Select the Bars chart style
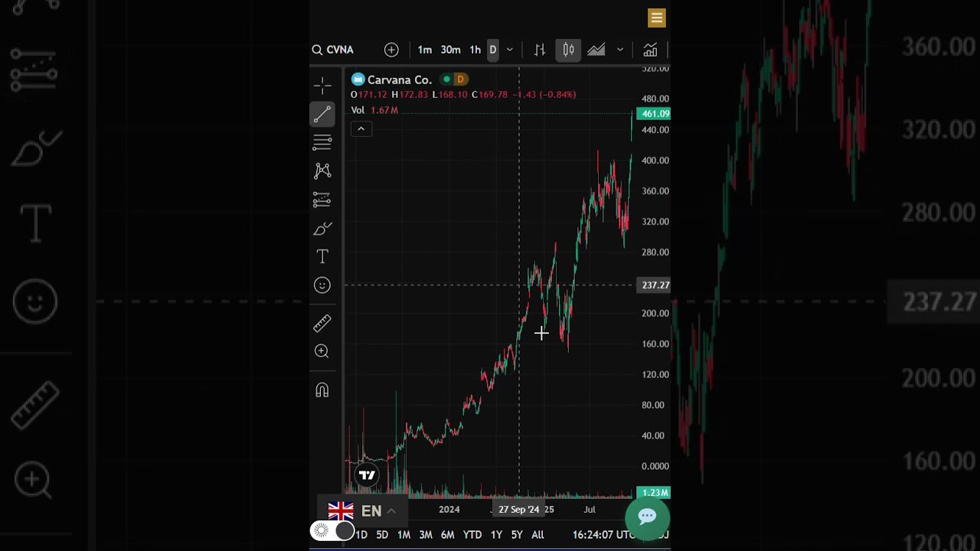Viewport: 980px width, 551px height. pyautogui.click(x=540, y=50)
